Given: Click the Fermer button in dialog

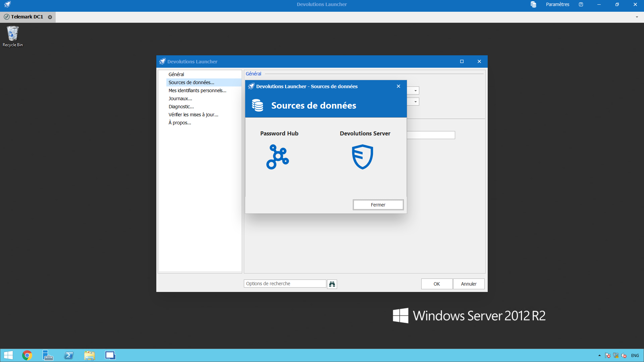Looking at the screenshot, I should pyautogui.click(x=378, y=204).
